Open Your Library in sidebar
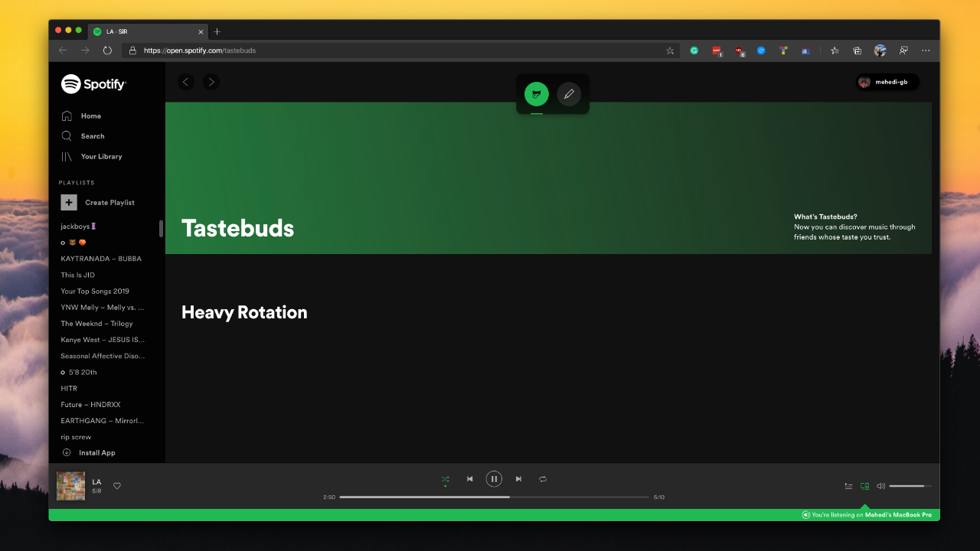The width and height of the screenshot is (980, 551). [x=101, y=157]
